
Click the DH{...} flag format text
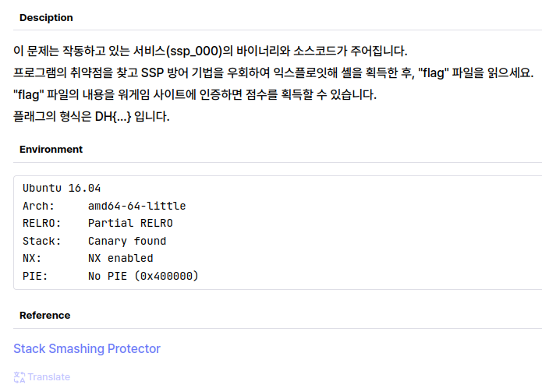click(x=113, y=116)
